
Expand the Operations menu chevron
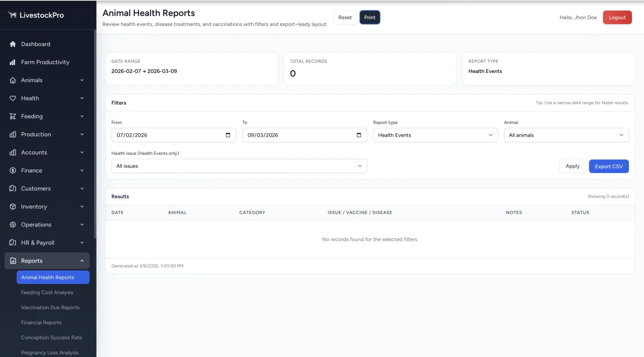[x=82, y=225]
